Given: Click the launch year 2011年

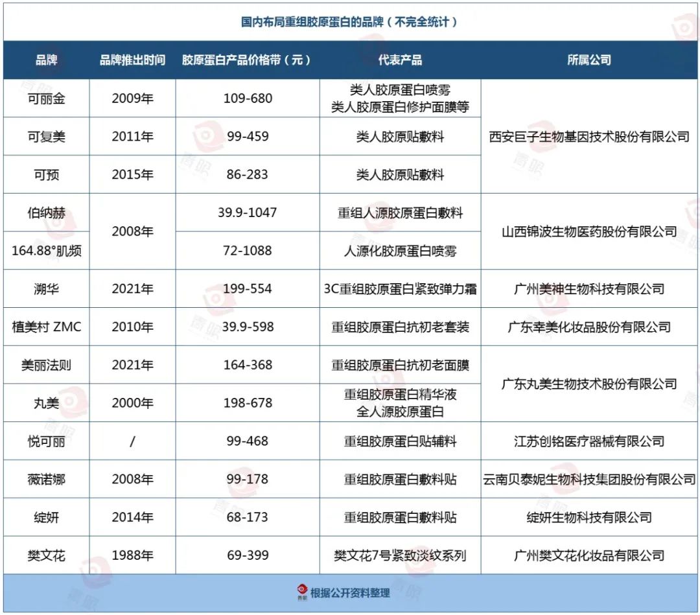Looking at the screenshot, I should 133,137.
